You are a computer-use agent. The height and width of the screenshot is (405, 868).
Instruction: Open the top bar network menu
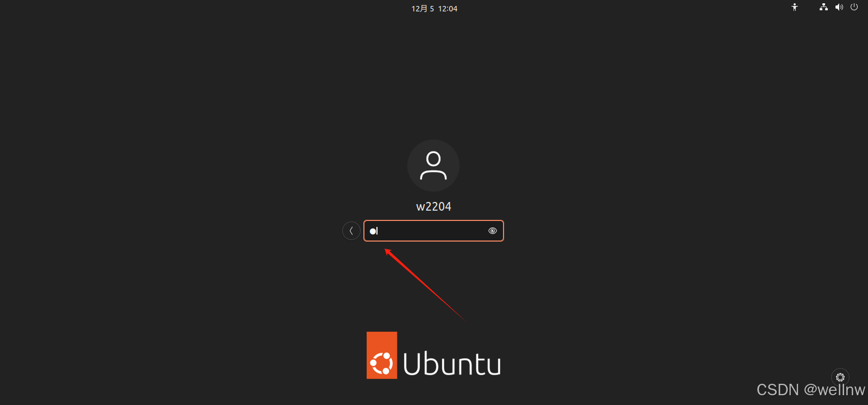pos(823,8)
